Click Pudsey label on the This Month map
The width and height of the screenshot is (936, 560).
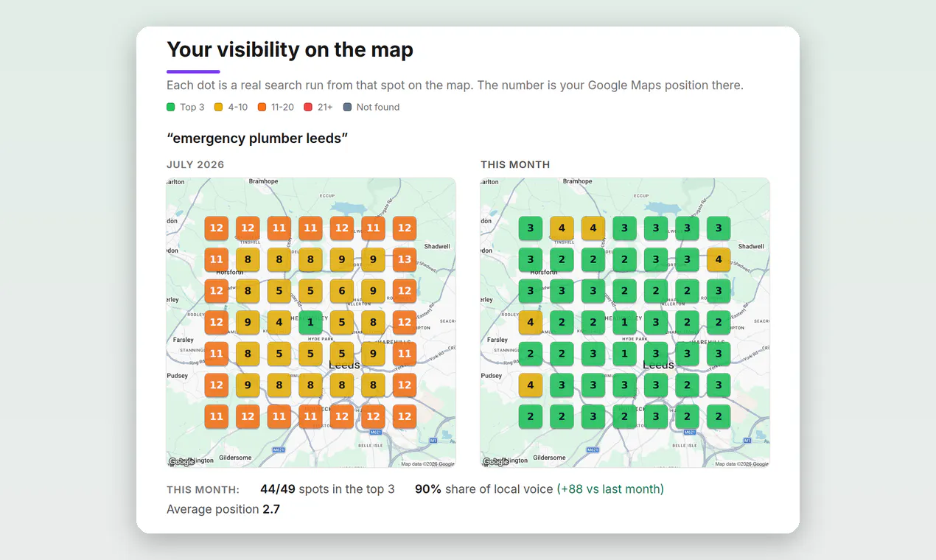[492, 376]
